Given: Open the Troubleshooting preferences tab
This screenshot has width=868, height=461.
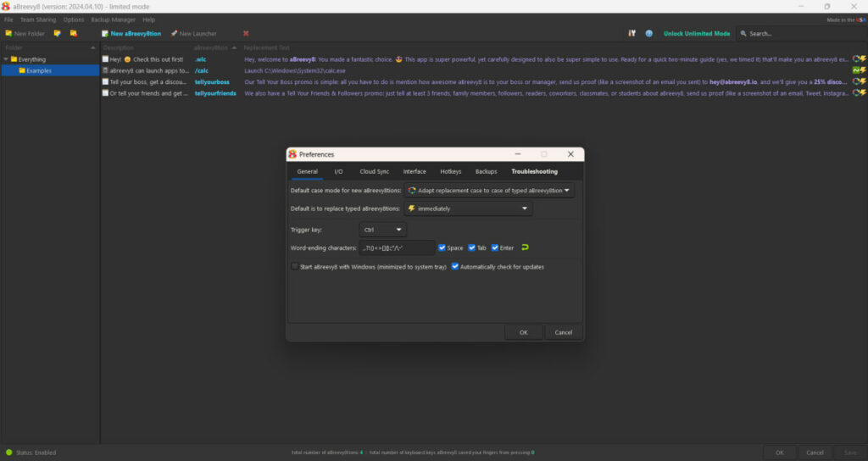Looking at the screenshot, I should click(534, 171).
